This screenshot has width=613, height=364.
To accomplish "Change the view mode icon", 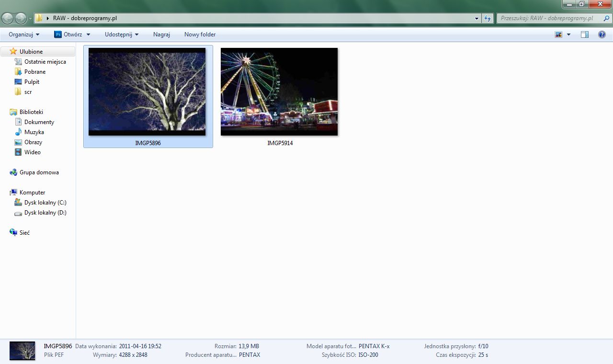I will click(558, 34).
